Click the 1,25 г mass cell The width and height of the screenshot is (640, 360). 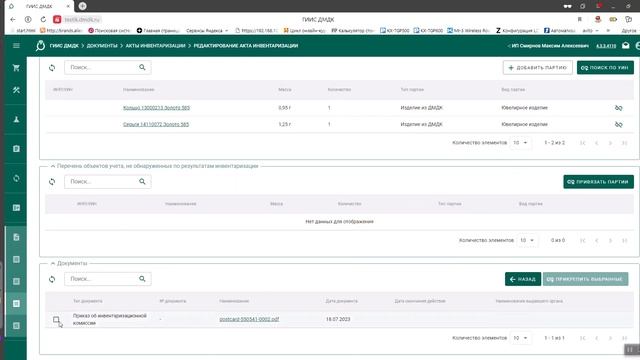[284, 124]
